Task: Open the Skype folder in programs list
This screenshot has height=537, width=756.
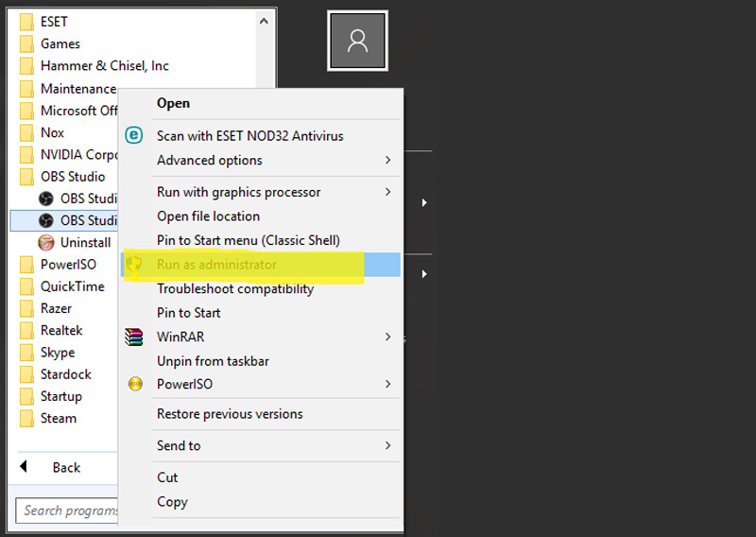Action: coord(57,352)
